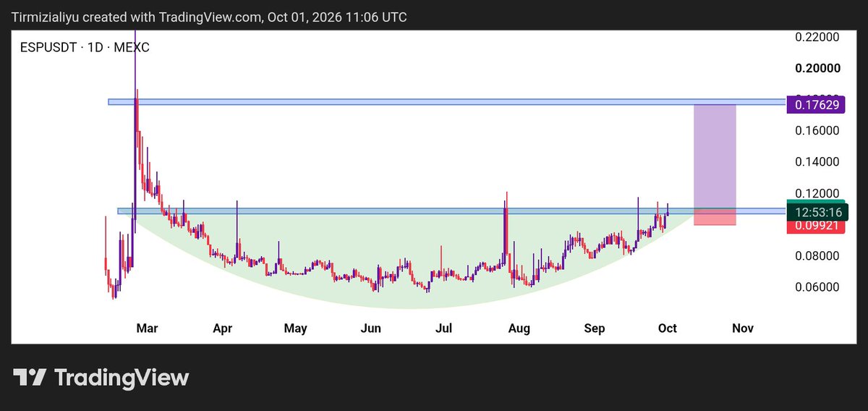Select the purple profit target zone
The image size is (868, 411).
[715, 158]
